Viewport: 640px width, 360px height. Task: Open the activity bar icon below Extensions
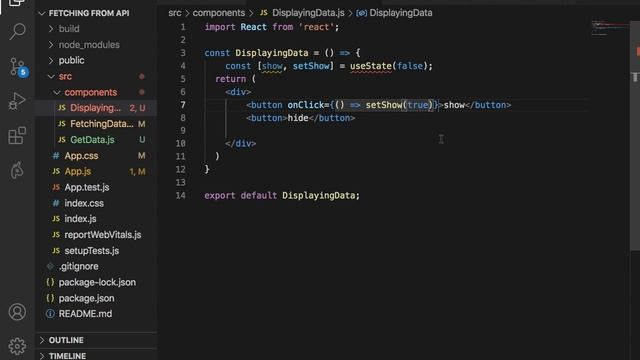17,170
